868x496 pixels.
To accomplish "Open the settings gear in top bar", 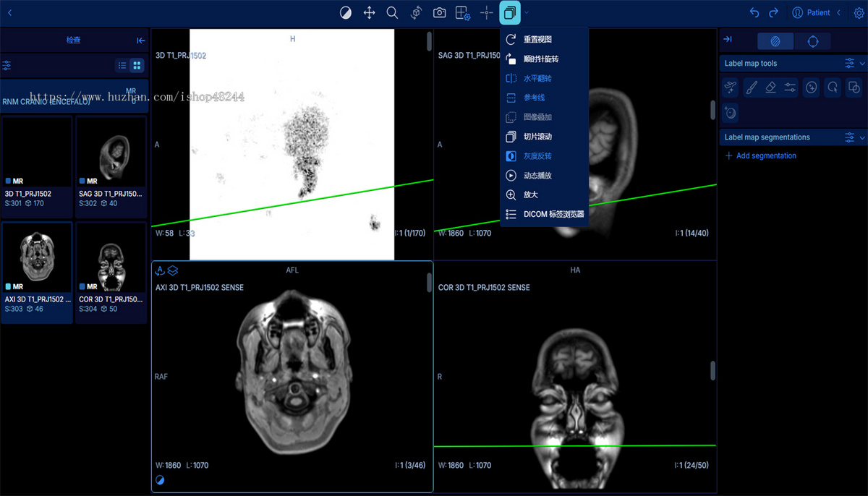I will pos(859,13).
